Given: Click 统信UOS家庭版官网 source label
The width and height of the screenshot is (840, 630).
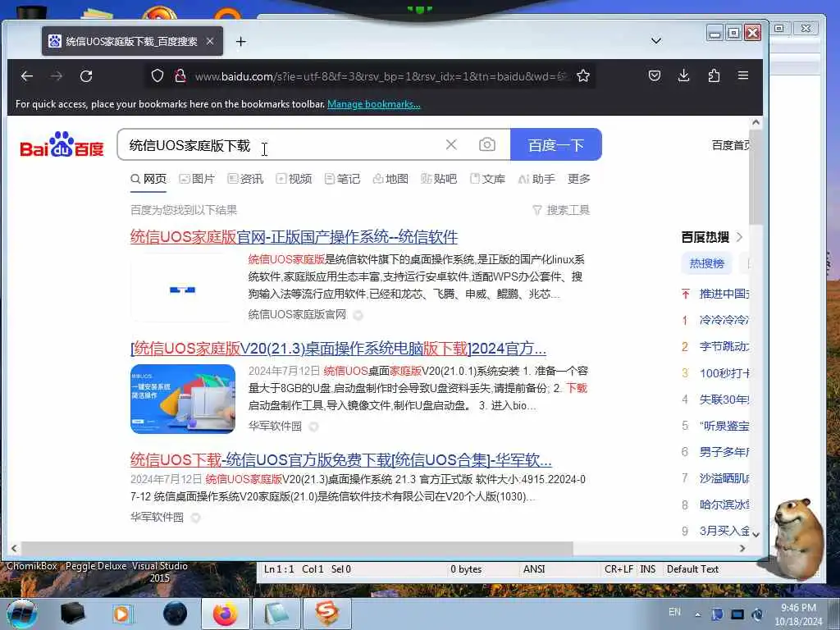Looking at the screenshot, I should 297,314.
